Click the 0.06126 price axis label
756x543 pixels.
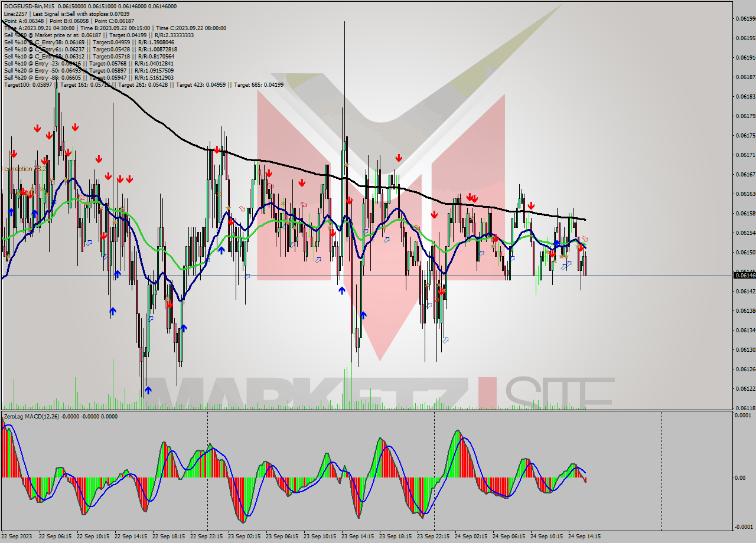tap(745, 369)
